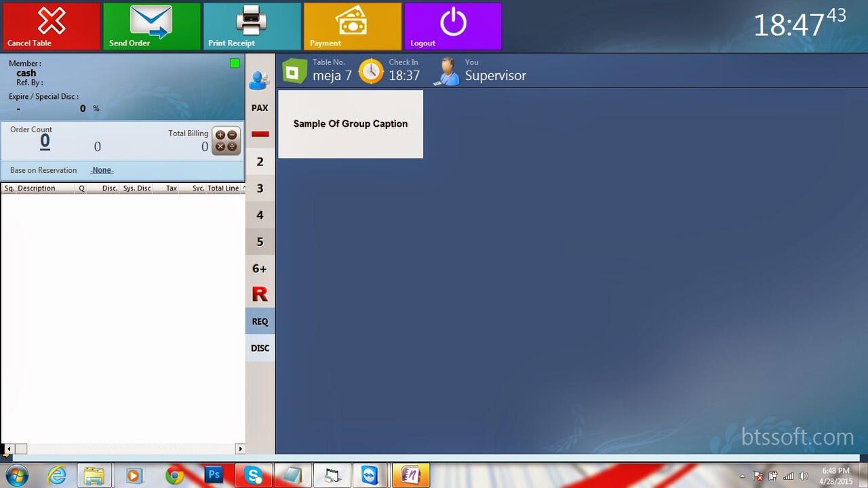868x488 pixels.
Task: Click the Sys. Disc column header
Action: click(137, 188)
